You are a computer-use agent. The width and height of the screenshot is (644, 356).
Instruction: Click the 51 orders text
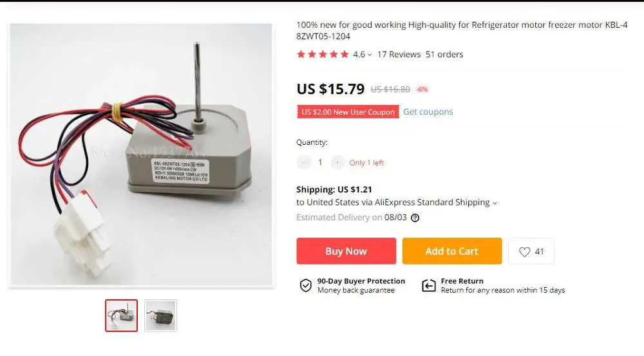444,54
